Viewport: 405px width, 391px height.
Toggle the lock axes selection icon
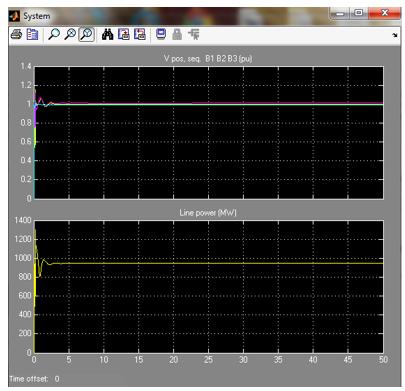click(177, 34)
